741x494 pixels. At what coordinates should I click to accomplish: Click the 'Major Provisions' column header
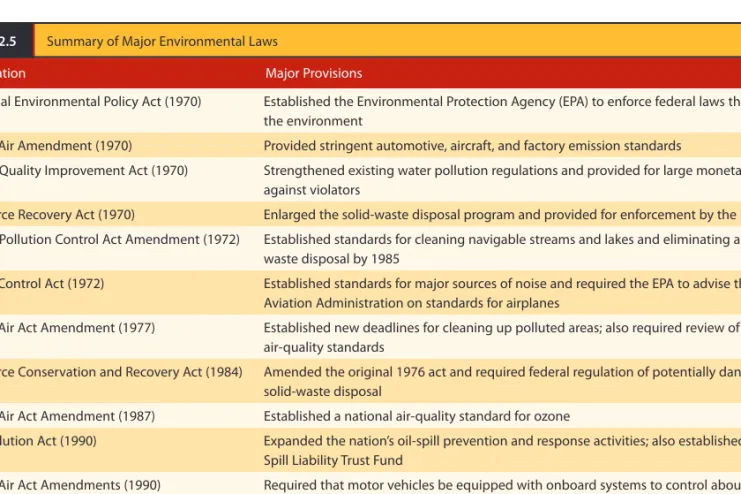314,73
